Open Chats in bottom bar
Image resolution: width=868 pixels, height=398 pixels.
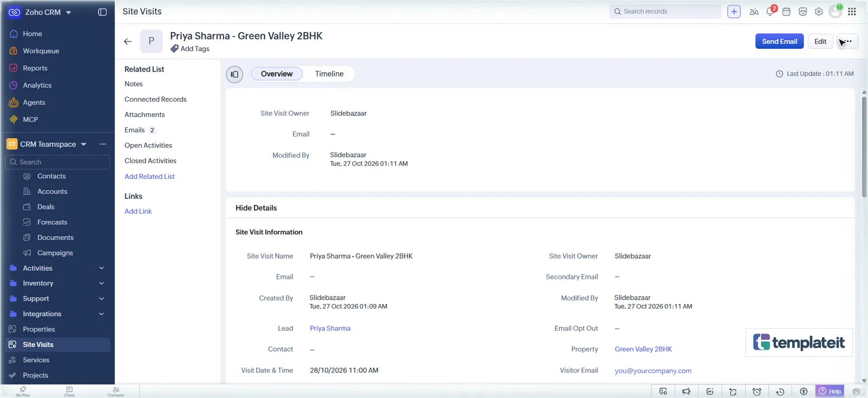(x=69, y=391)
